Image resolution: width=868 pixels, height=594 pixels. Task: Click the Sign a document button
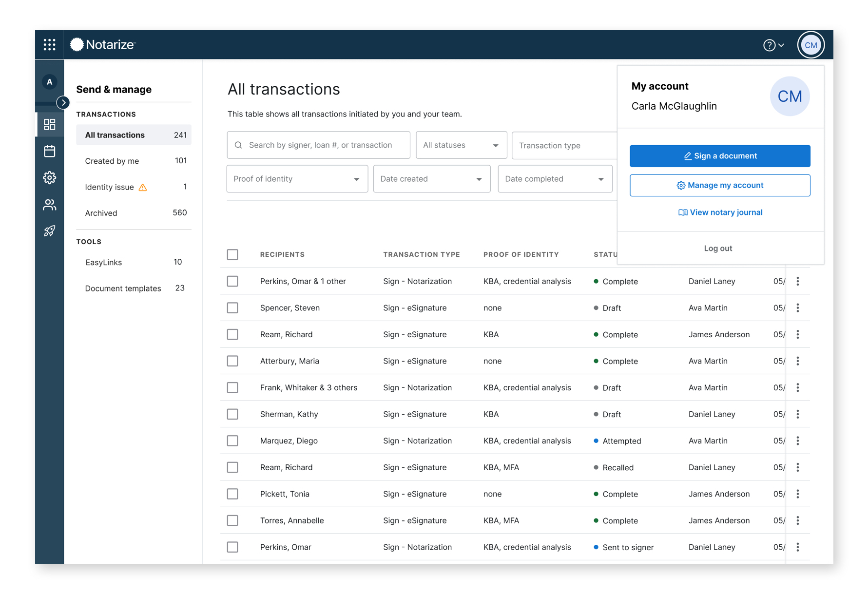click(720, 155)
